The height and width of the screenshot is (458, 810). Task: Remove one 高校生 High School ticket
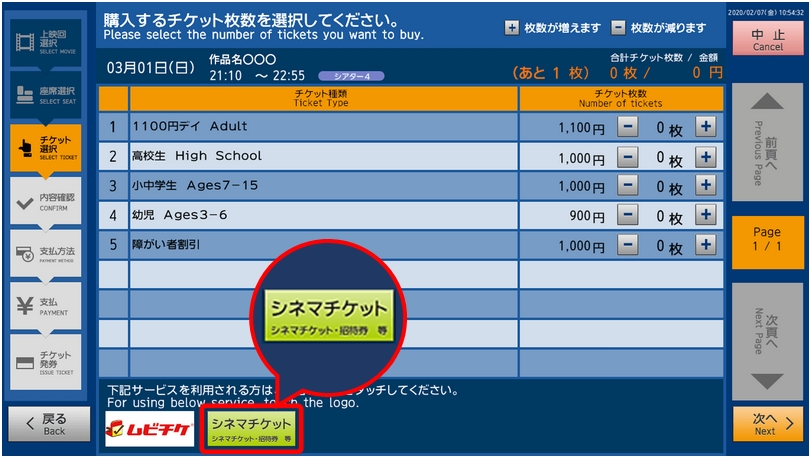pyautogui.click(x=628, y=156)
